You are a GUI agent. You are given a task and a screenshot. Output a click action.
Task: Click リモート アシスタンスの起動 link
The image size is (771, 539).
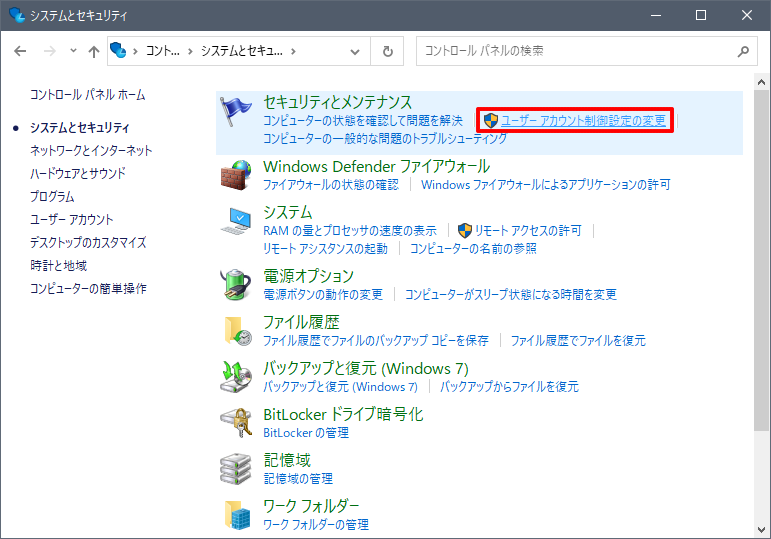pos(326,248)
